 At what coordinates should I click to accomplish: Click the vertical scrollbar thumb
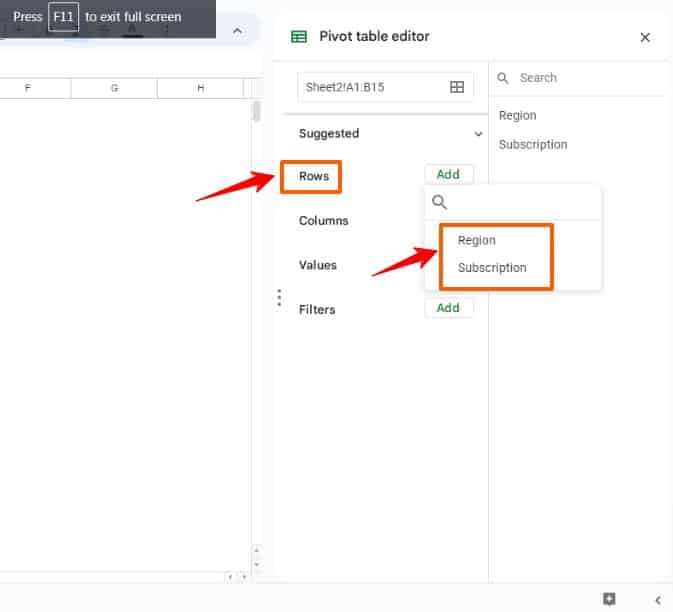click(256, 112)
